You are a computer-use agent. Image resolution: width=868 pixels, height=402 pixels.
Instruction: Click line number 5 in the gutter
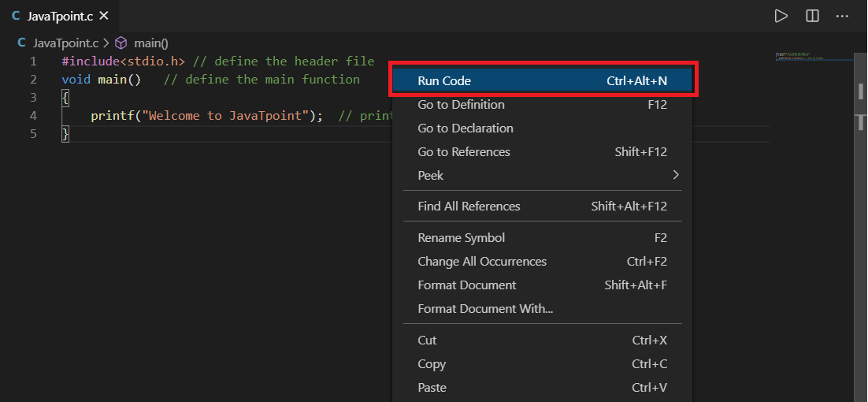point(34,134)
